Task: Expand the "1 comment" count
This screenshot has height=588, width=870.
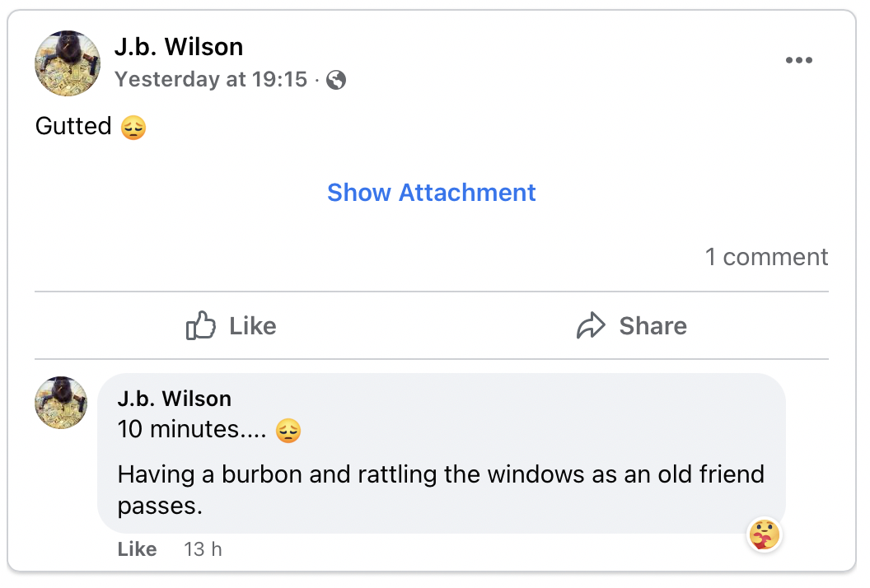Action: pyautogui.click(x=766, y=257)
